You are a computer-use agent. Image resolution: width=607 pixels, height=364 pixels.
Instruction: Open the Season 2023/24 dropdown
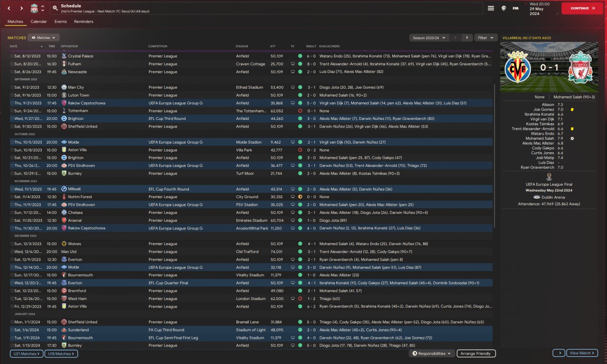428,37
